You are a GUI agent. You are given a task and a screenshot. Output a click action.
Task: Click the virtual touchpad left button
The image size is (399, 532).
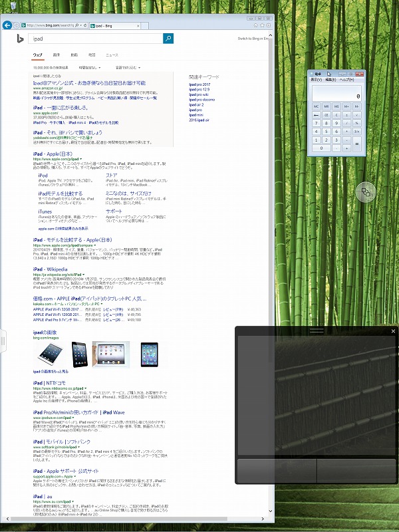click(x=277, y=470)
